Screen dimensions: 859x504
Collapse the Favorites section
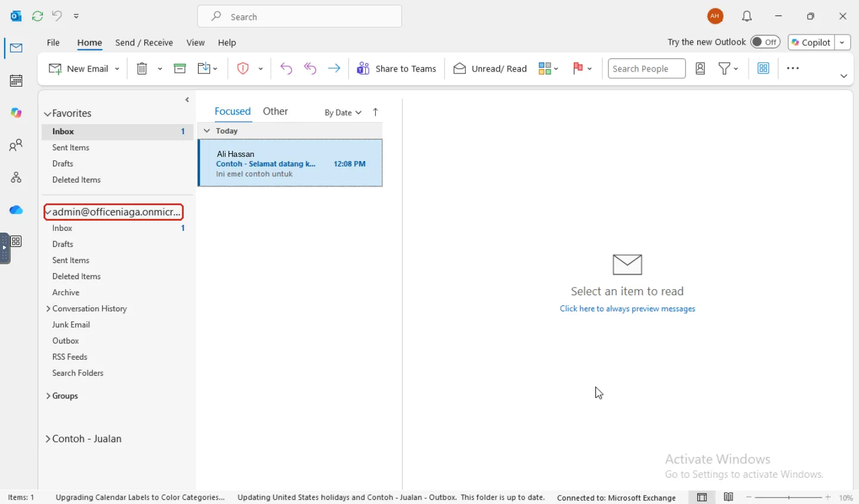(x=48, y=113)
